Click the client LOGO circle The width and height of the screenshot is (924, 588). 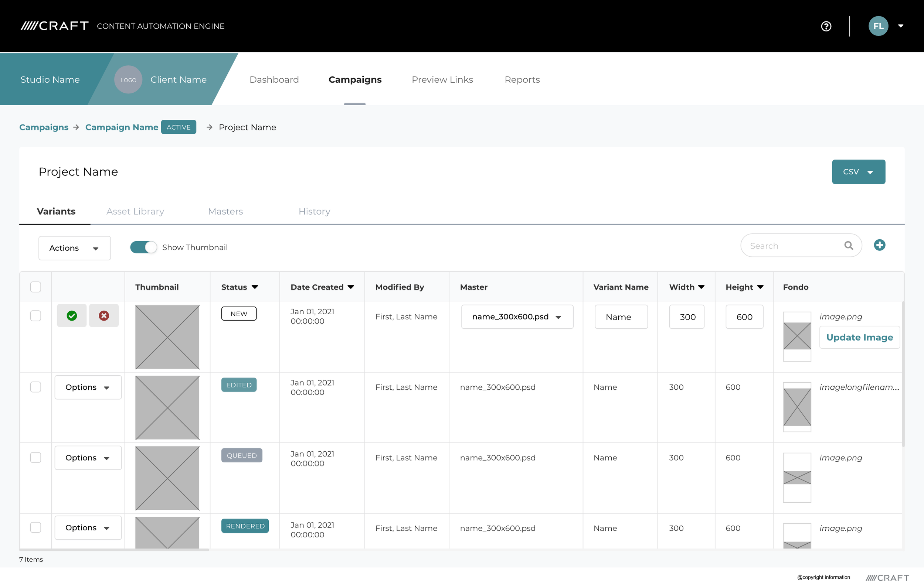[128, 80]
